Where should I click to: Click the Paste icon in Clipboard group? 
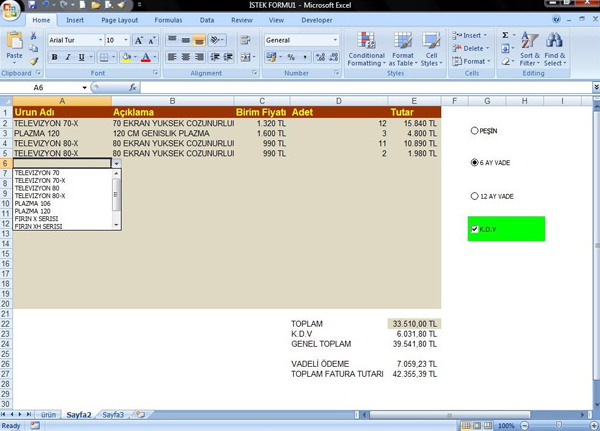[x=15, y=46]
